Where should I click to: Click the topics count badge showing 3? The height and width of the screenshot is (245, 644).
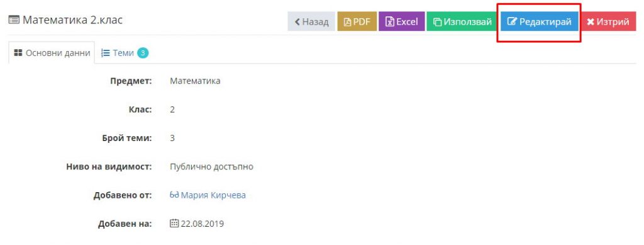pos(143,53)
